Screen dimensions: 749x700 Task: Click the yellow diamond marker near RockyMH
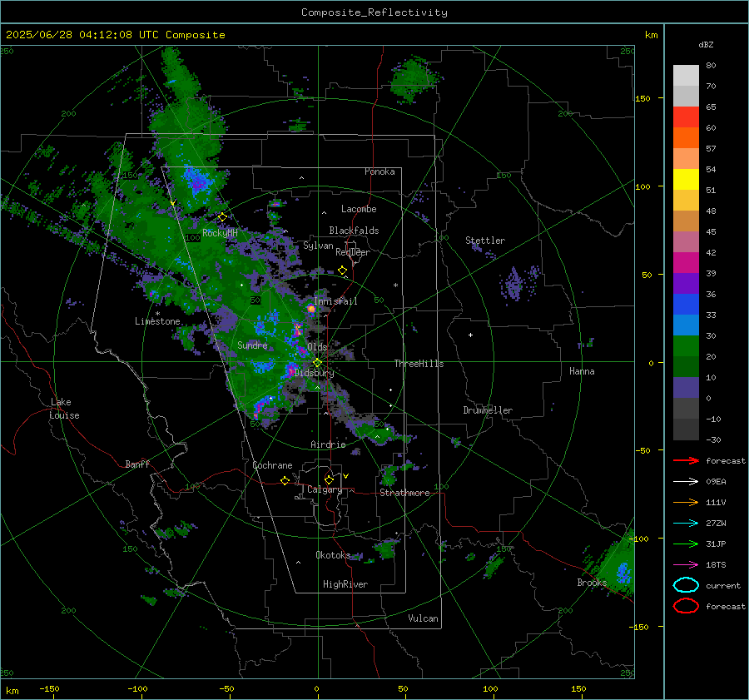(222, 217)
